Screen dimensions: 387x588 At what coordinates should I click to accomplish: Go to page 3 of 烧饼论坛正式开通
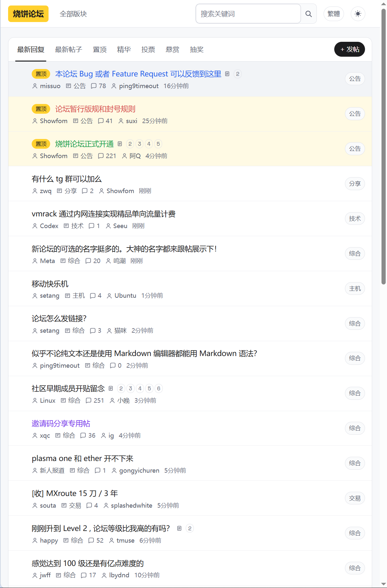coord(139,144)
